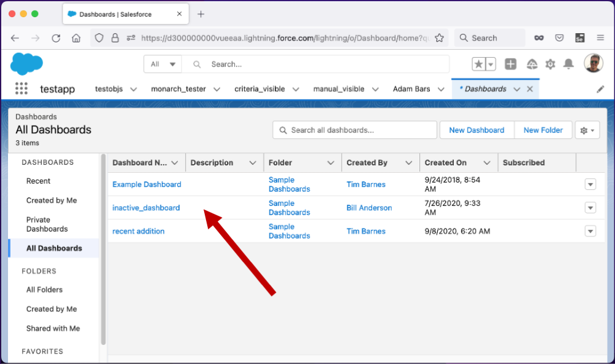Select Private Dashboards in sidebar
Viewport: 615px width, 364px height.
click(47, 224)
